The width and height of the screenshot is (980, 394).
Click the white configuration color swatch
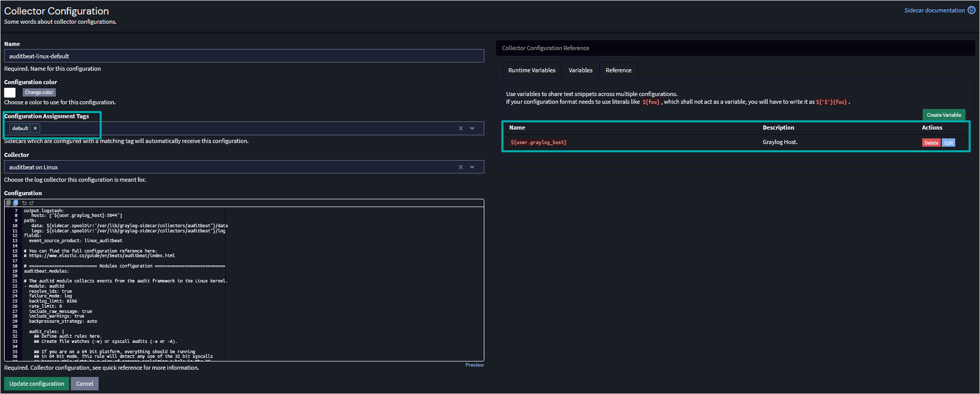point(10,92)
